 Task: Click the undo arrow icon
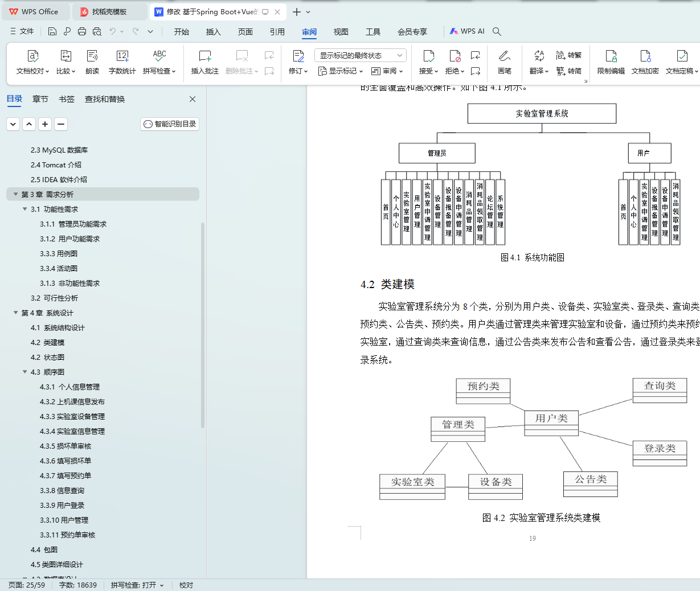point(113,31)
